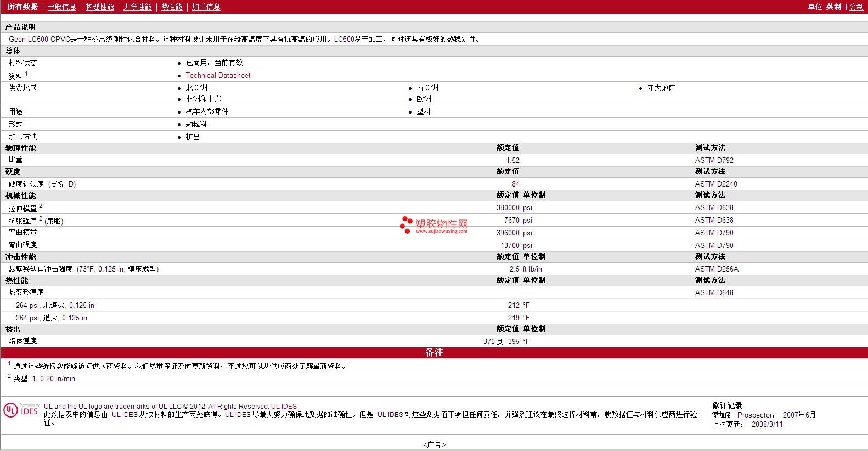Click the <广告> text at the bottom
The image size is (868, 451).
pos(434,444)
